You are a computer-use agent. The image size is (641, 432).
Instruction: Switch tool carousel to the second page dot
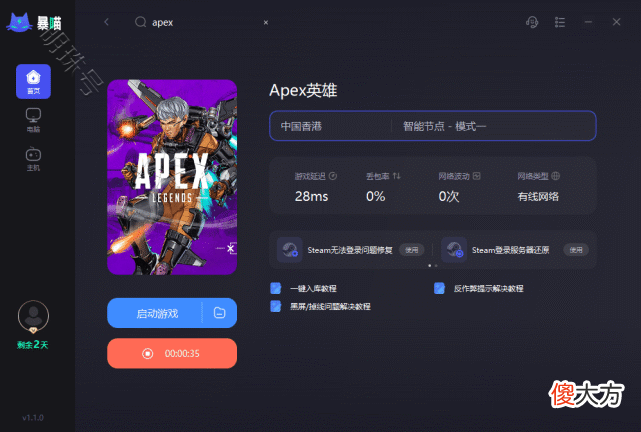pos(436,266)
